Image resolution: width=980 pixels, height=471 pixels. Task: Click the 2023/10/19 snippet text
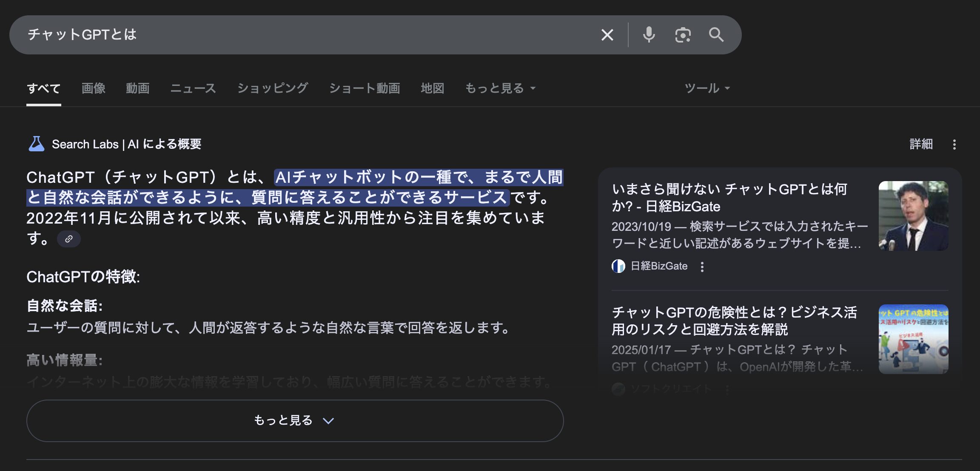coord(739,235)
